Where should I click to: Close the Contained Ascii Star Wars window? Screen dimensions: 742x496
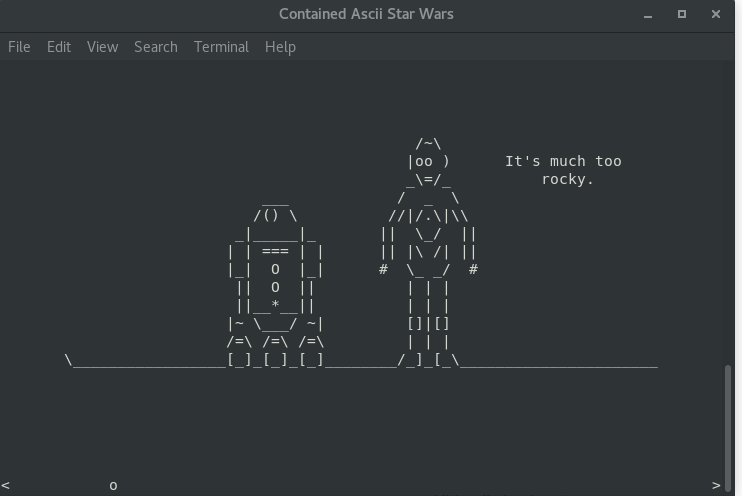tap(716, 14)
